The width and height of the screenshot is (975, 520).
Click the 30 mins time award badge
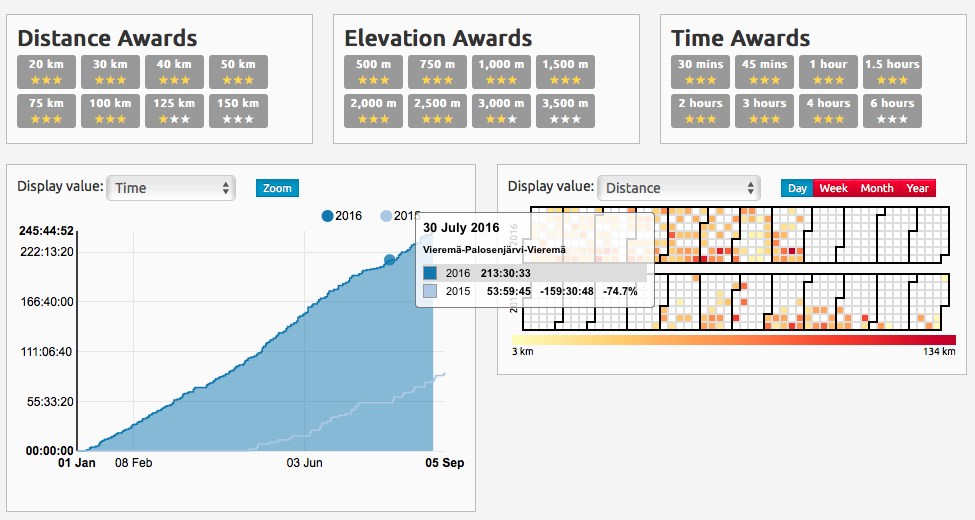tap(700, 71)
